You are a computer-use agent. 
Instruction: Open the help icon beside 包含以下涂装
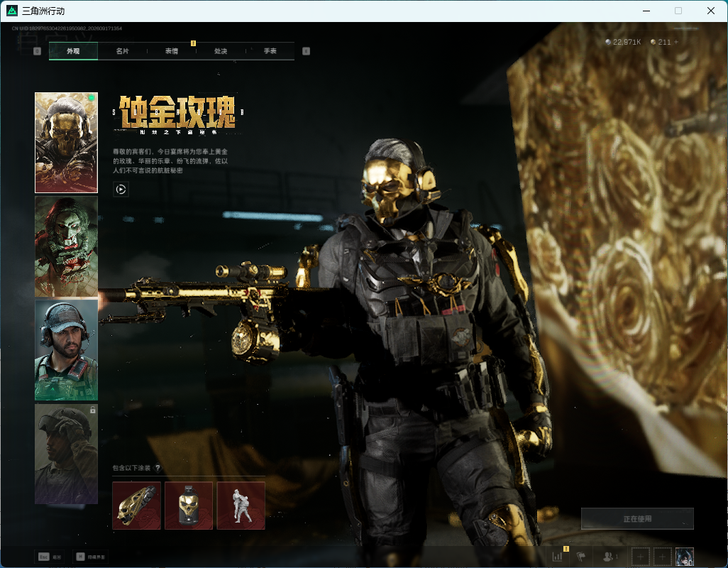click(158, 468)
